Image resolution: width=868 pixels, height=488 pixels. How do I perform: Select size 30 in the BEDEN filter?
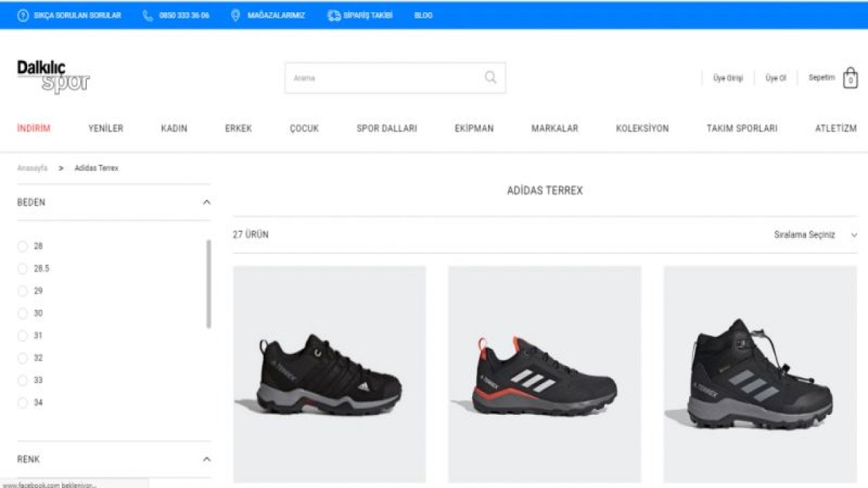pos(23,313)
